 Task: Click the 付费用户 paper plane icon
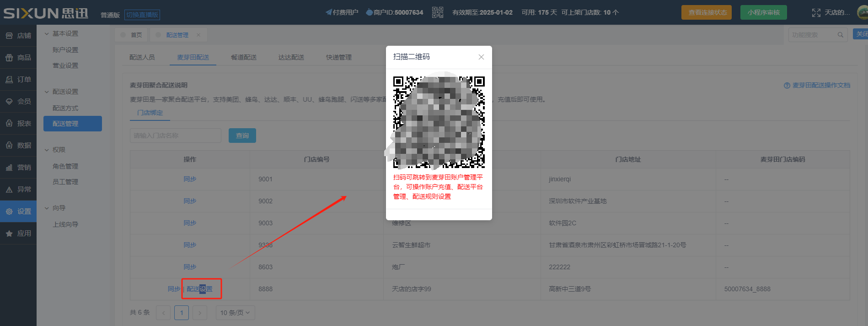(x=329, y=12)
